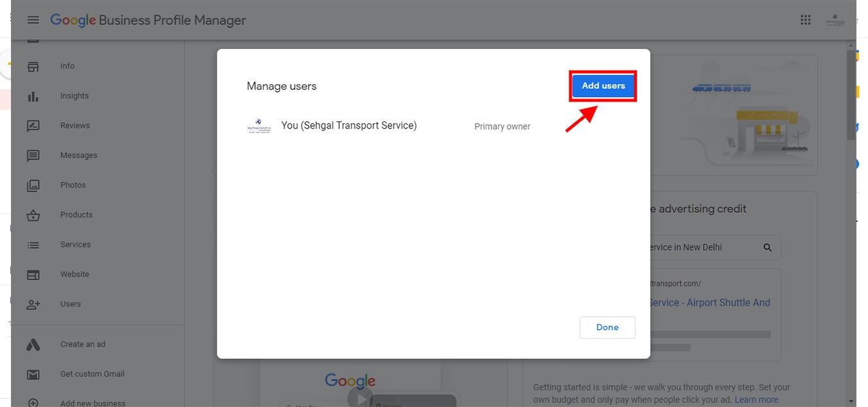The width and height of the screenshot is (868, 407).
Task: Open the Insights bar chart icon
Action: [x=33, y=96]
